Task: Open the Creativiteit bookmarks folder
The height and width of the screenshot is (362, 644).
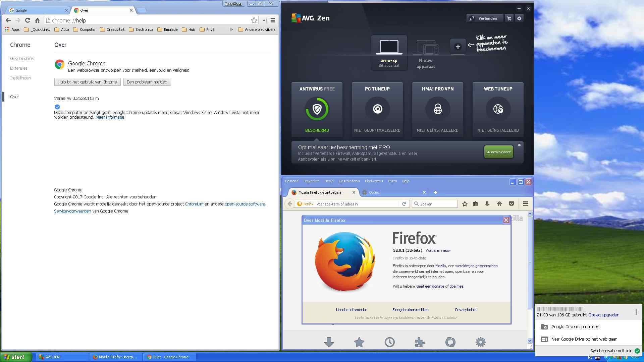Action: [112, 29]
